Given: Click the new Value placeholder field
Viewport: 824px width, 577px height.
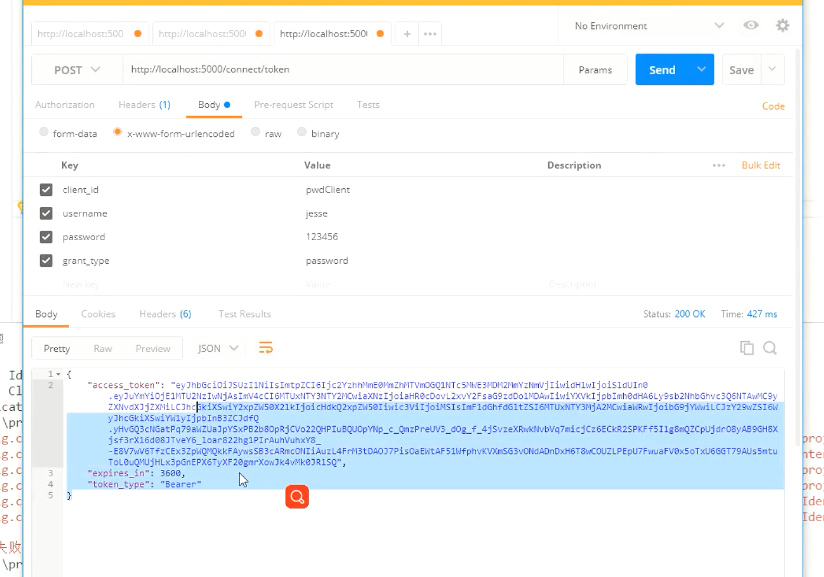Looking at the screenshot, I should (x=317, y=284).
